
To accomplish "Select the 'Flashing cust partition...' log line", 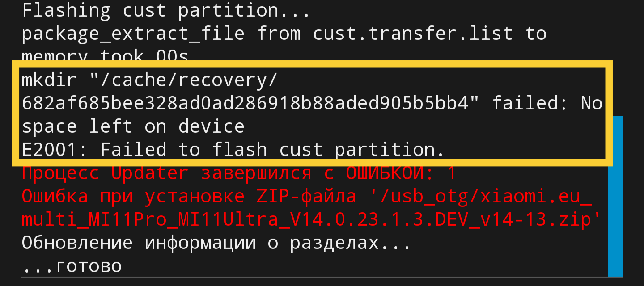I will [x=166, y=11].
